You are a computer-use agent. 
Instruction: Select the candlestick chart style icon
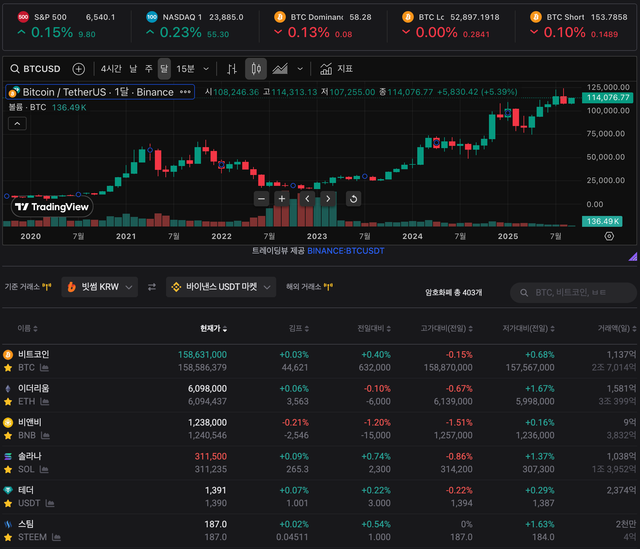coord(256,69)
